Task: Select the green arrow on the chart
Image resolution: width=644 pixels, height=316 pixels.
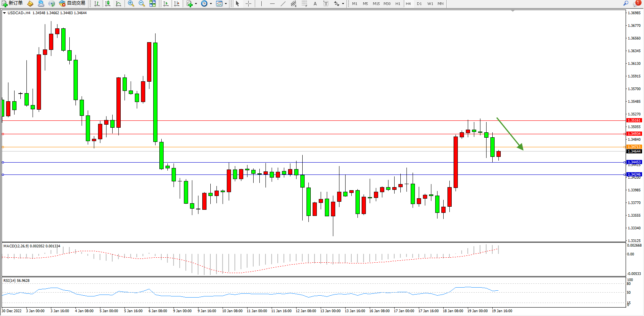Action: click(510, 133)
